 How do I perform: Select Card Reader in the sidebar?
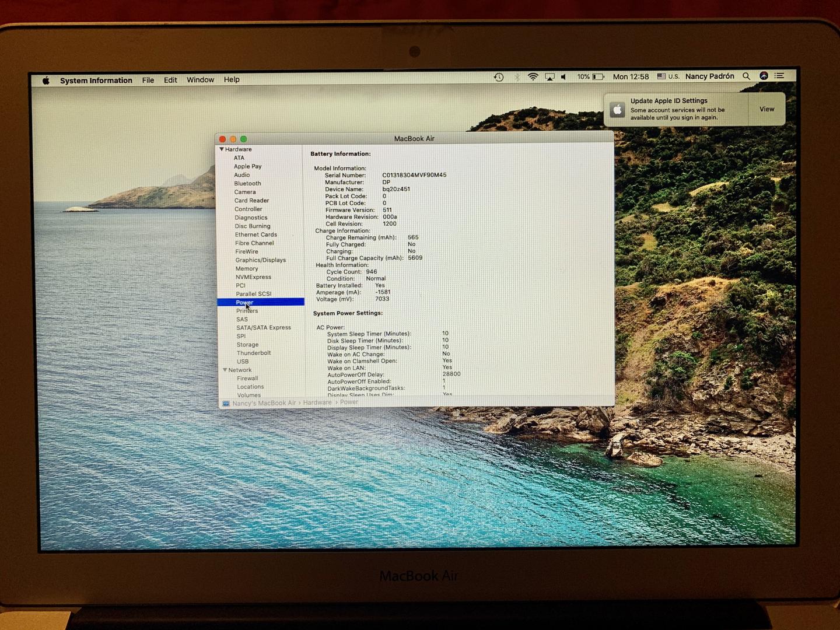click(251, 200)
